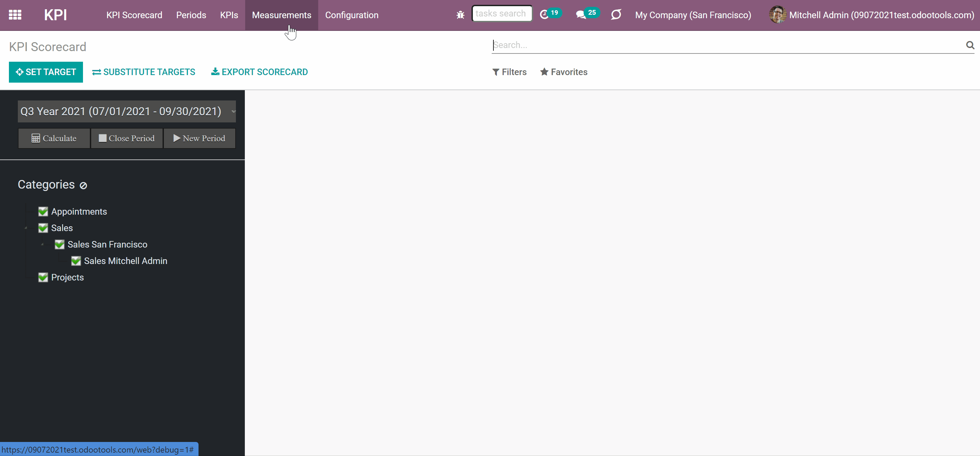The height and width of the screenshot is (456, 980).
Task: Open the Configuration menu
Action: pos(351,15)
